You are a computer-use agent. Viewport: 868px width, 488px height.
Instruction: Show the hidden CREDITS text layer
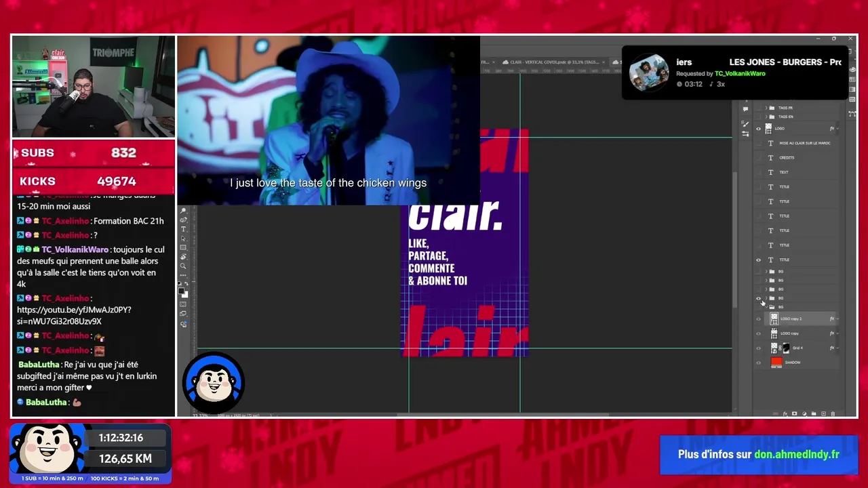[758, 157]
